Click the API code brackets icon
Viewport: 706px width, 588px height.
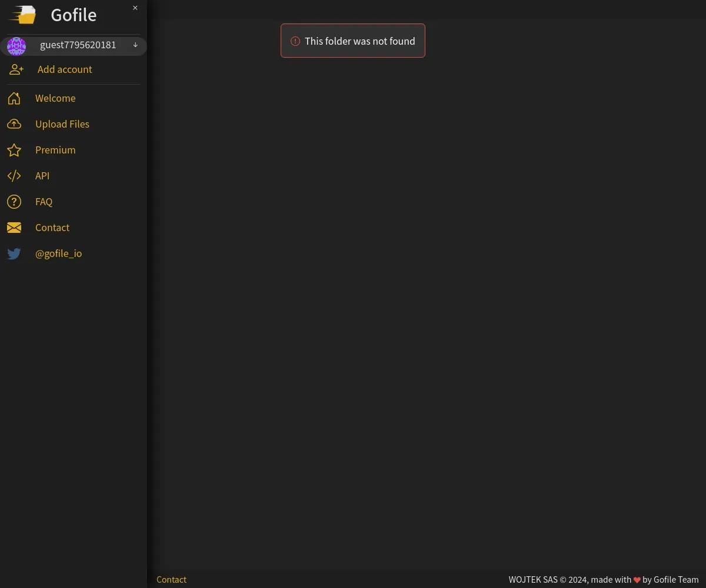coord(14,176)
